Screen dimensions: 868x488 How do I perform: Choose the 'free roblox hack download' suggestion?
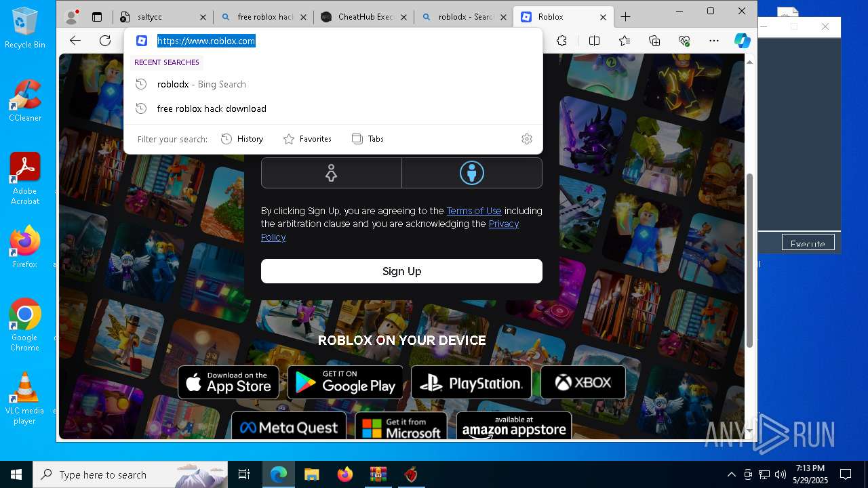(x=333, y=108)
